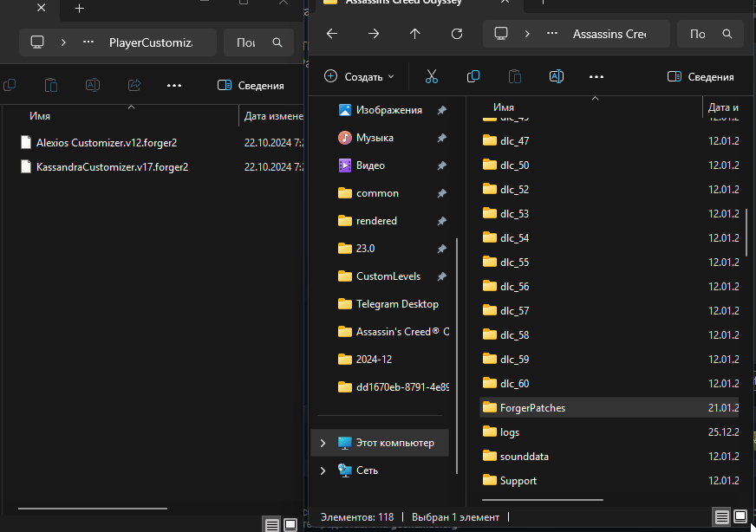Open the three-dots more menu in PlayerCustomizer toolbar

[x=174, y=85]
